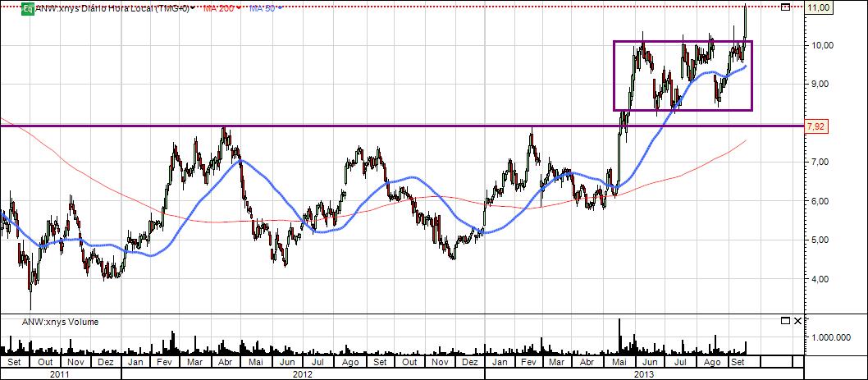Click the Abr 2012 month label

[225, 362]
